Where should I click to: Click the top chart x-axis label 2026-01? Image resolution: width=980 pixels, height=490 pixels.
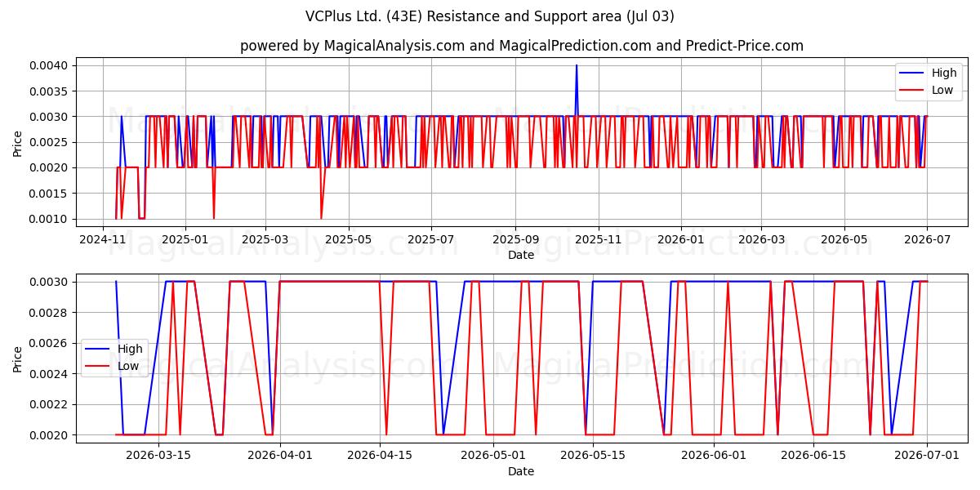pos(681,239)
